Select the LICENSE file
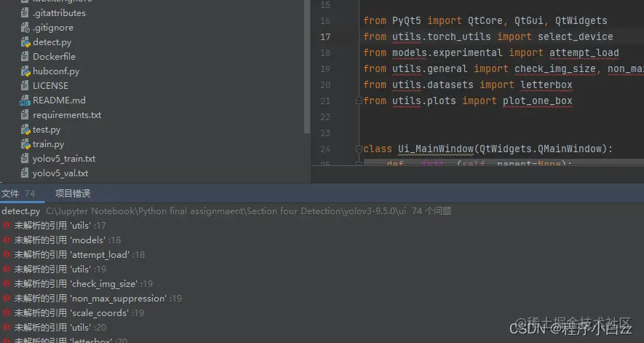The image size is (644, 343). (50, 85)
